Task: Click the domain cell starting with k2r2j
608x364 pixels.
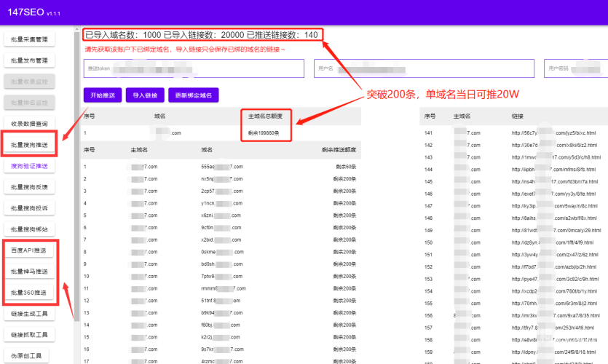Action: coord(221,337)
